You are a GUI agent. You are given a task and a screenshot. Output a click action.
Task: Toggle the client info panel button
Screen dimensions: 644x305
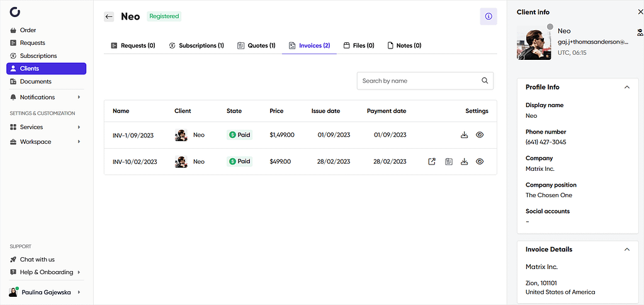coord(489,16)
